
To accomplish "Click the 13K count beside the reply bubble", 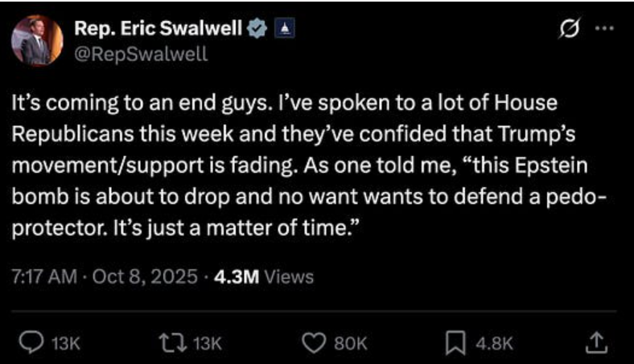I will coord(65,343).
